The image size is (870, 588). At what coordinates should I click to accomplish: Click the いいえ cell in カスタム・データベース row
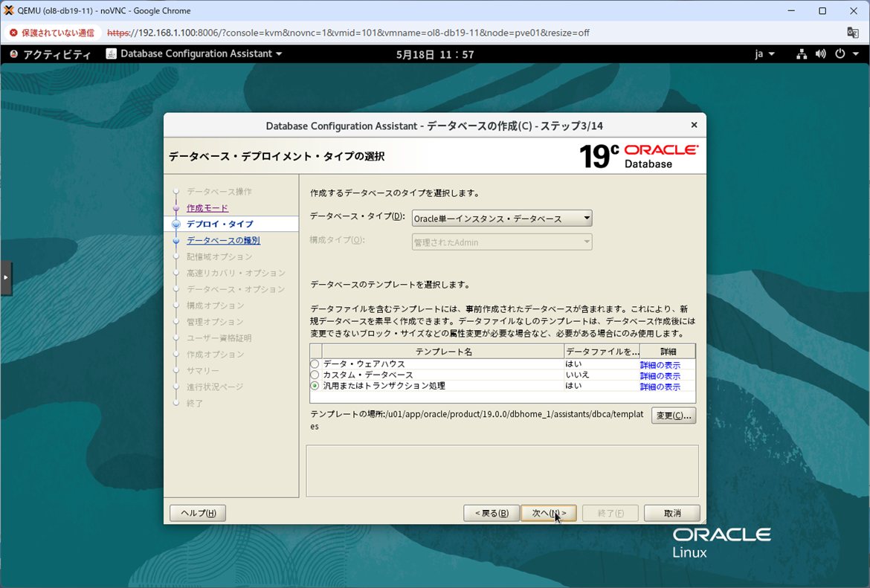click(x=602, y=375)
